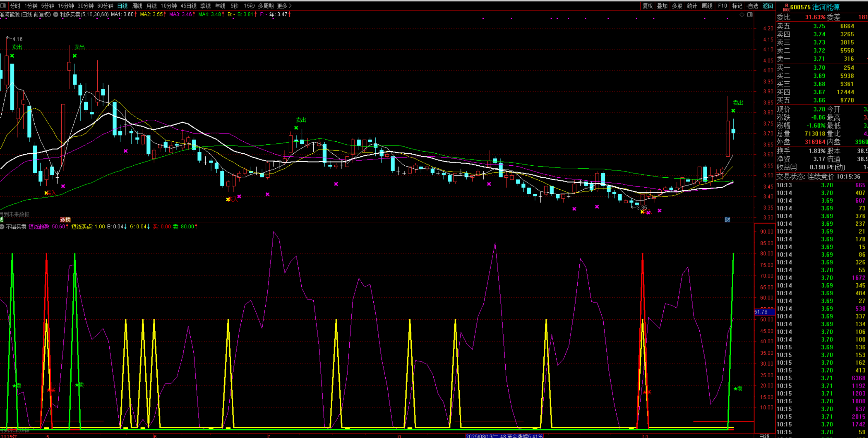The width and height of the screenshot is (868, 438).
Task: Click the green 卖出 cross marker at rightmost candle
Action: pos(733,111)
